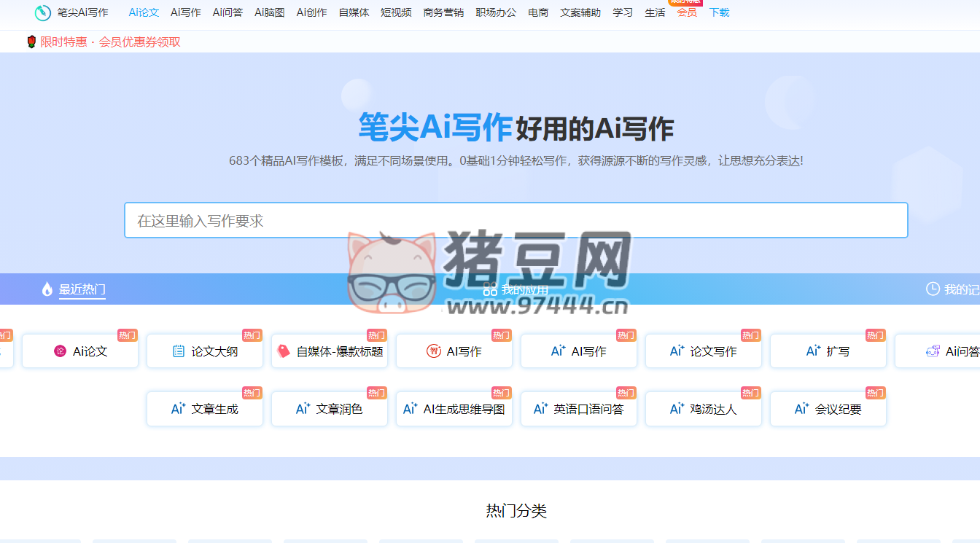Open the 会议纪要 template card

pyautogui.click(x=828, y=409)
